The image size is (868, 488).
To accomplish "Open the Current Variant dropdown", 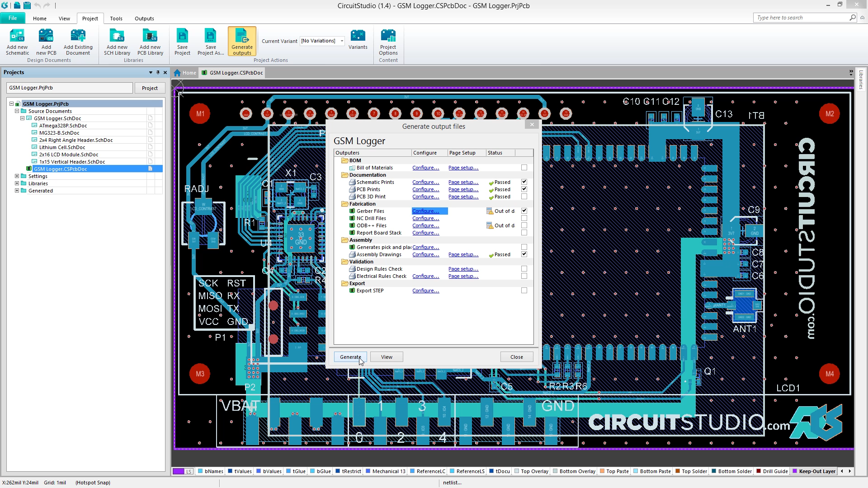I will pyautogui.click(x=342, y=41).
